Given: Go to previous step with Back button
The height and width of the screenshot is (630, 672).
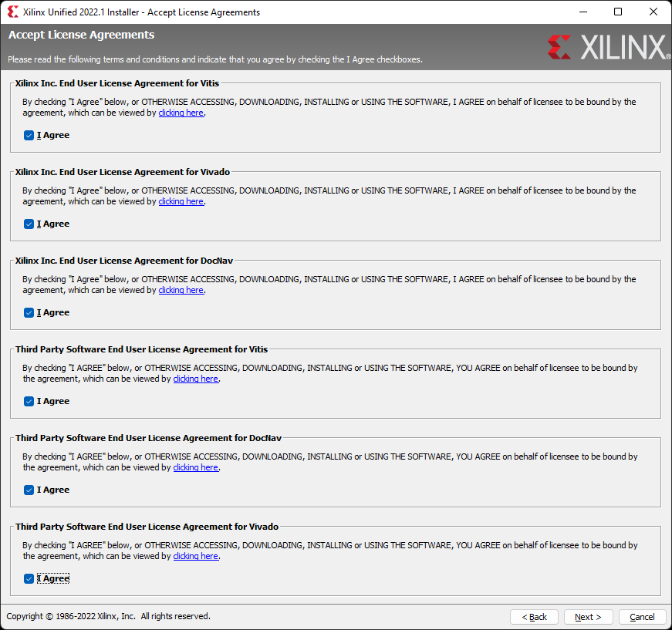Looking at the screenshot, I should pos(534,617).
